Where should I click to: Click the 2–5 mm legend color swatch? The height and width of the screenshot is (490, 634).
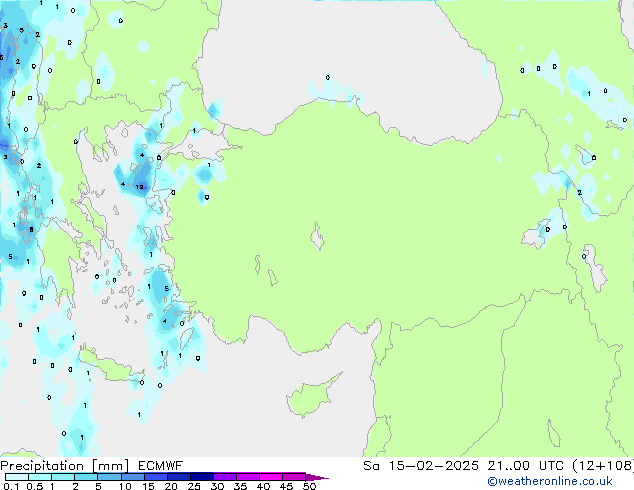pos(86,477)
